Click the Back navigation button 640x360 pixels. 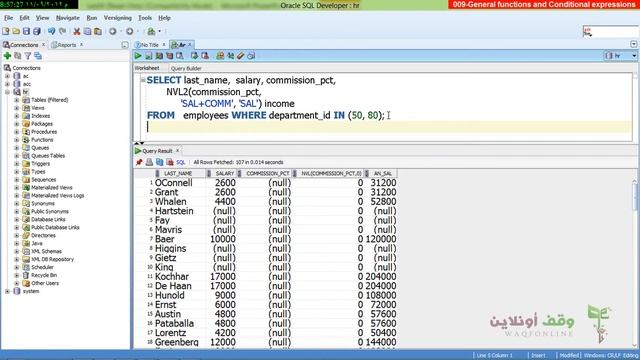pyautogui.click(x=113, y=31)
